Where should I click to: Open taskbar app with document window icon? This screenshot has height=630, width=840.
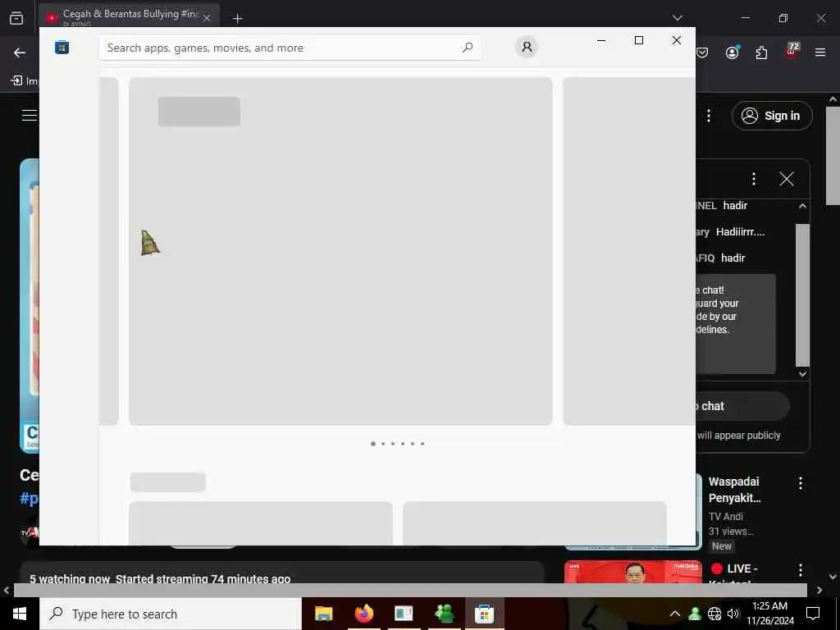(x=404, y=614)
